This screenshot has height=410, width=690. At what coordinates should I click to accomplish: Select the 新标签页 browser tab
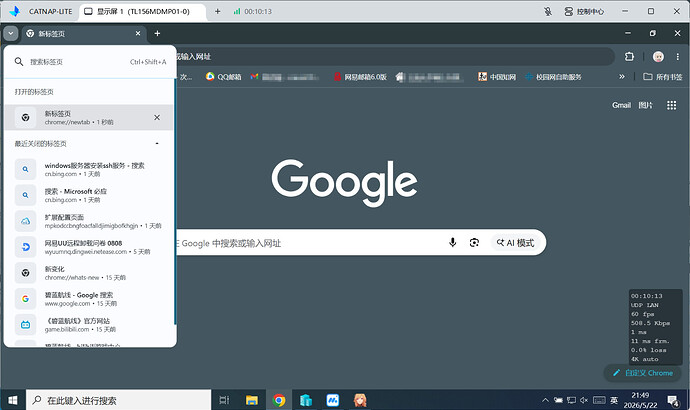point(83,33)
